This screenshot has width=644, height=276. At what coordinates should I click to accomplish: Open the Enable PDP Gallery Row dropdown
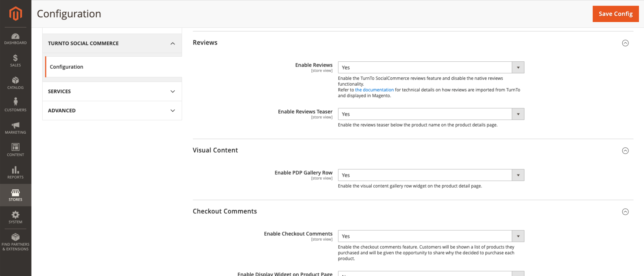coord(431,175)
